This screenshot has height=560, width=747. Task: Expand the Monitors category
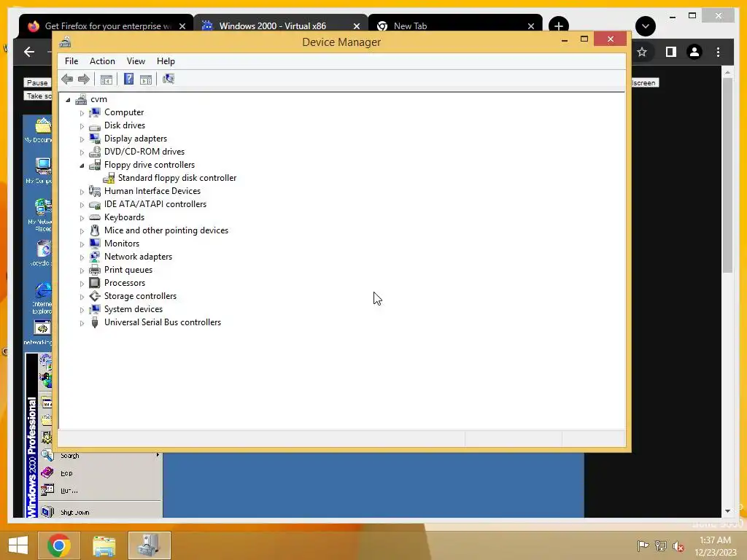(82, 244)
